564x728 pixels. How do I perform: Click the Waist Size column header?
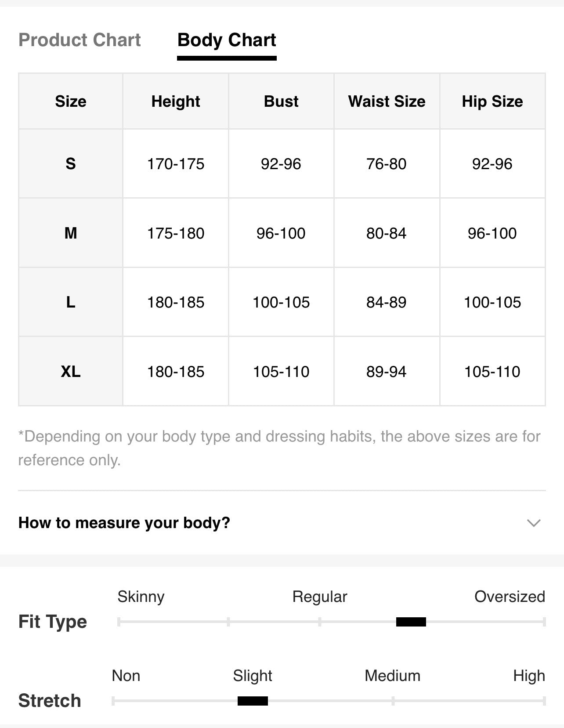coord(387,101)
